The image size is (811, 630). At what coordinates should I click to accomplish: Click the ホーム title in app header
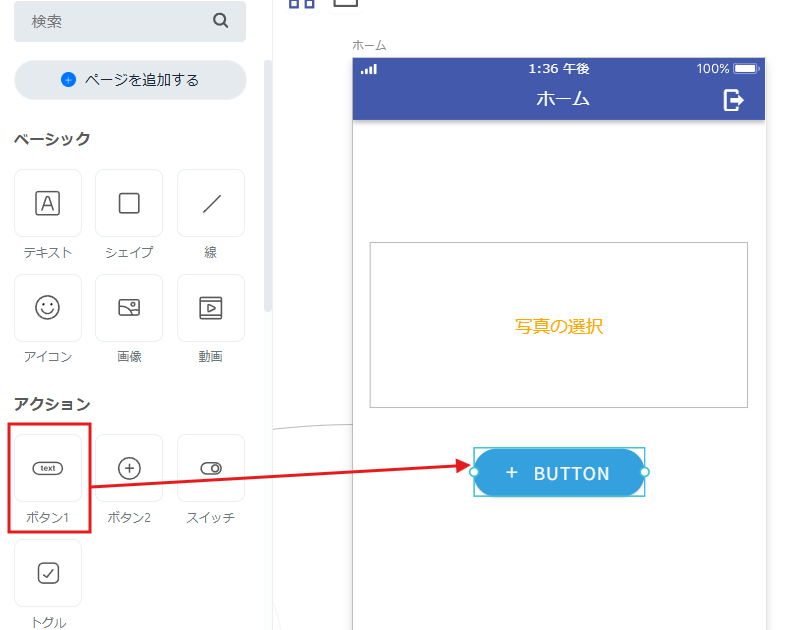tap(563, 99)
